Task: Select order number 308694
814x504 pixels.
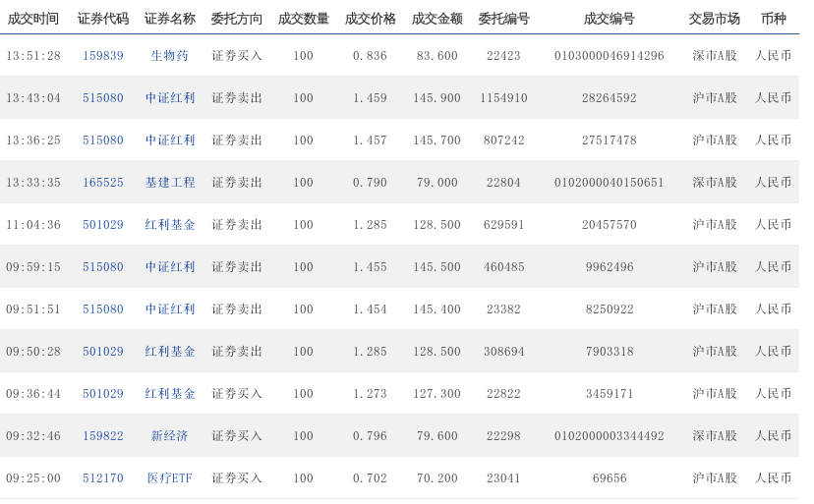Action: (x=503, y=352)
